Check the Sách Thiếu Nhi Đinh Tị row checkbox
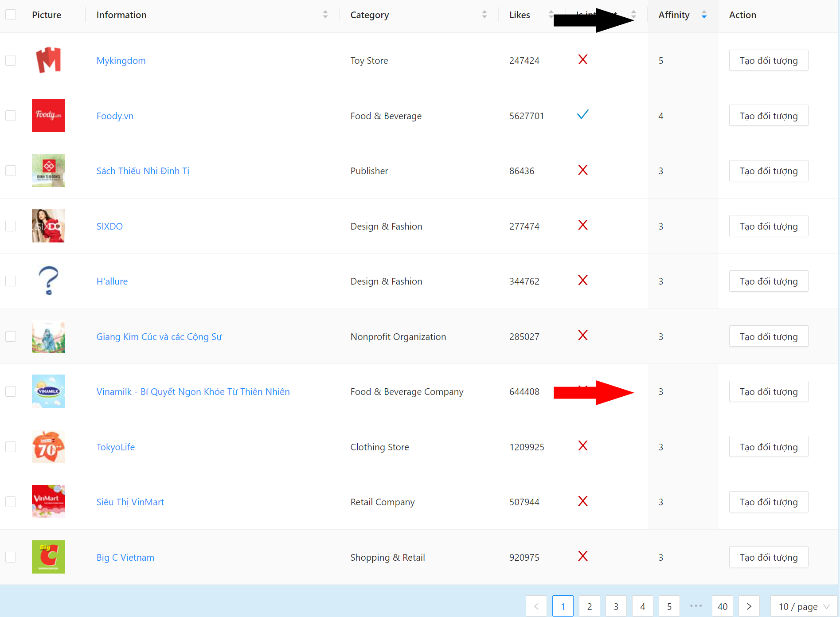 [x=11, y=171]
